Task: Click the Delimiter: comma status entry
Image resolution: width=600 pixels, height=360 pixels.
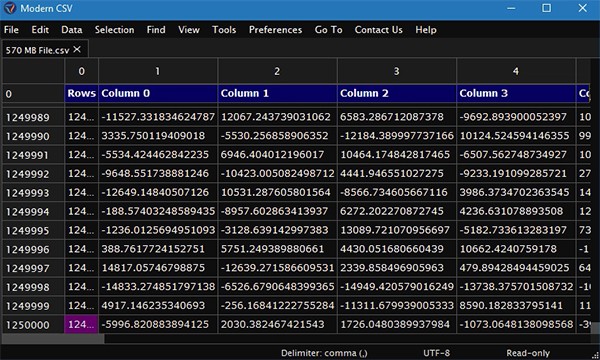Action: coord(324,353)
